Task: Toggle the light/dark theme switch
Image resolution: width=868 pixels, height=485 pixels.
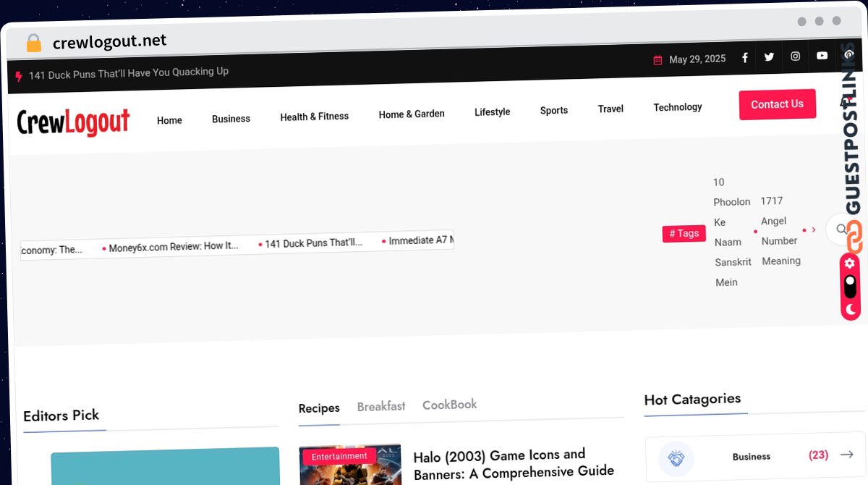Action: 850,287
